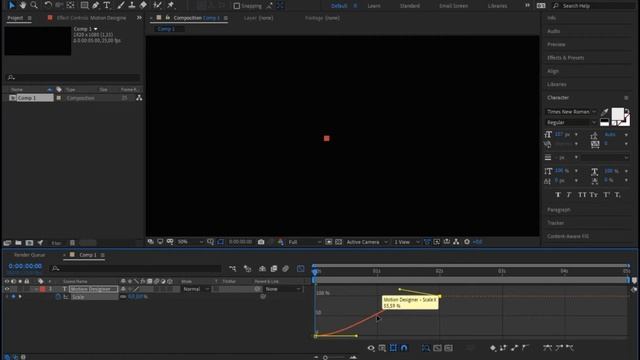640x360 pixels.
Task: Enable the Snapping checkbox
Action: pos(236,6)
